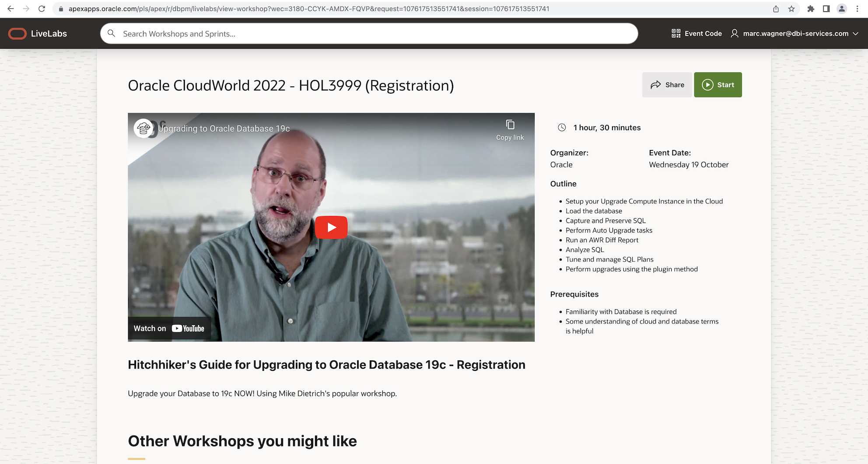Click the Wednesday 19 October date
The height and width of the screenshot is (464, 868).
click(689, 165)
